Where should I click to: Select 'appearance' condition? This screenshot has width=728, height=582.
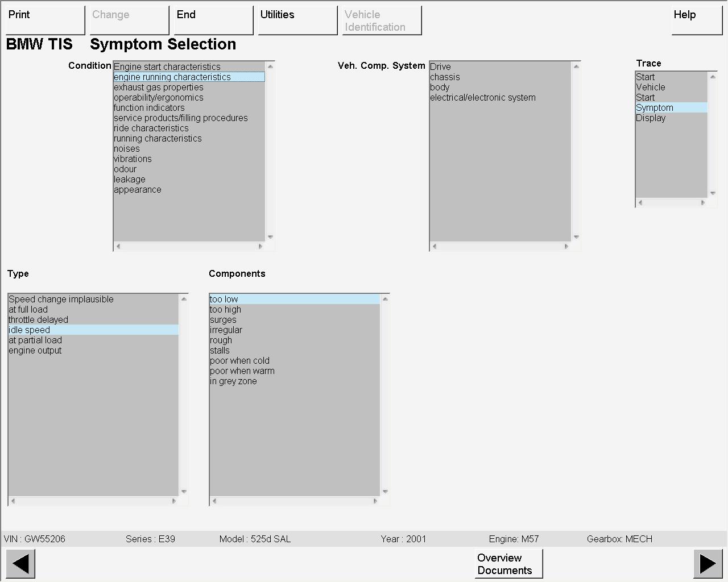[x=189, y=190]
